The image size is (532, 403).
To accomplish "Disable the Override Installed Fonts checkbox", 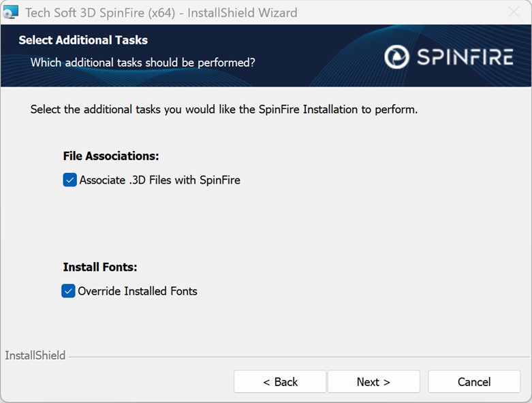I will (x=69, y=291).
